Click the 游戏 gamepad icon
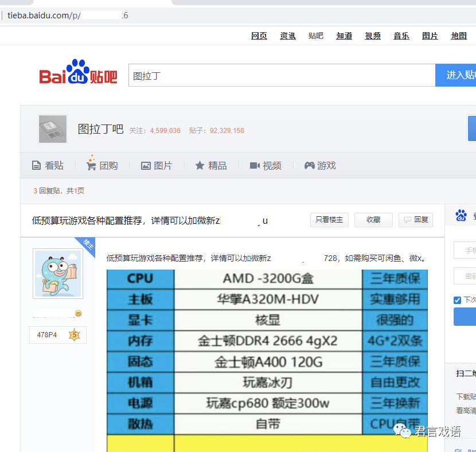Image resolution: width=476 pixels, height=452 pixels. click(309, 165)
